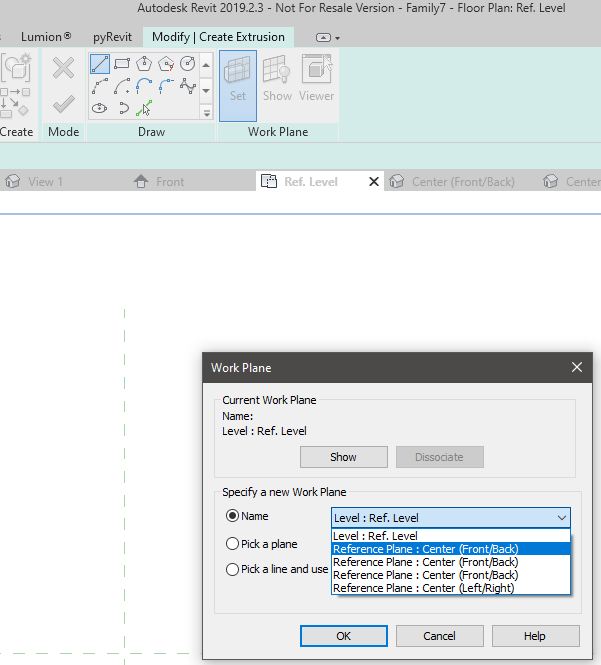601x665 pixels.
Task: Select the Circle draw tool
Action: point(187,64)
